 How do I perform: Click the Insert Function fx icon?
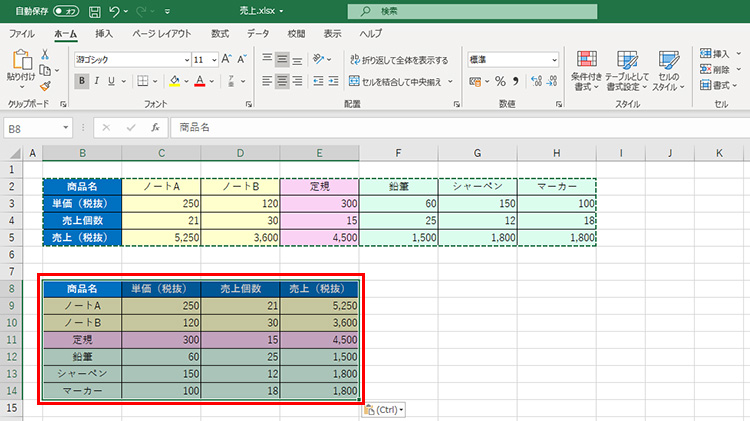coord(155,128)
